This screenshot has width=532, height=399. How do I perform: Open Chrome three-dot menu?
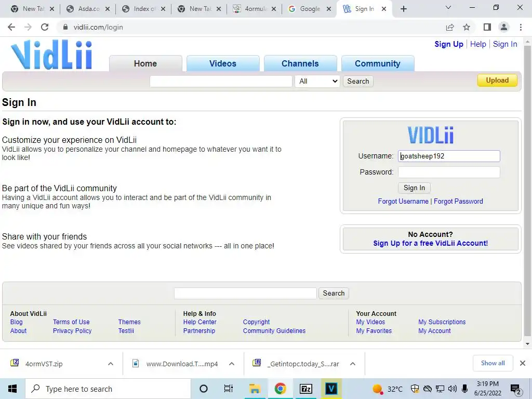coord(521,27)
